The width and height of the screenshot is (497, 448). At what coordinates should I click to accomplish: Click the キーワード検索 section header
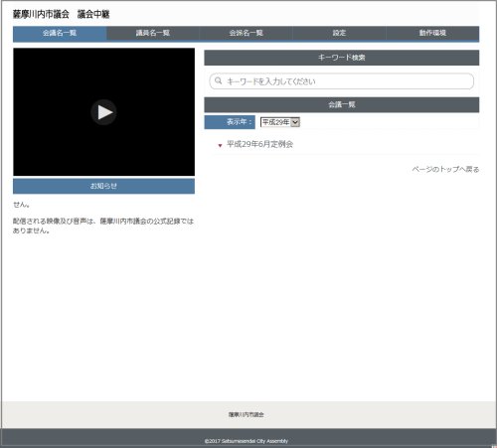pos(342,58)
